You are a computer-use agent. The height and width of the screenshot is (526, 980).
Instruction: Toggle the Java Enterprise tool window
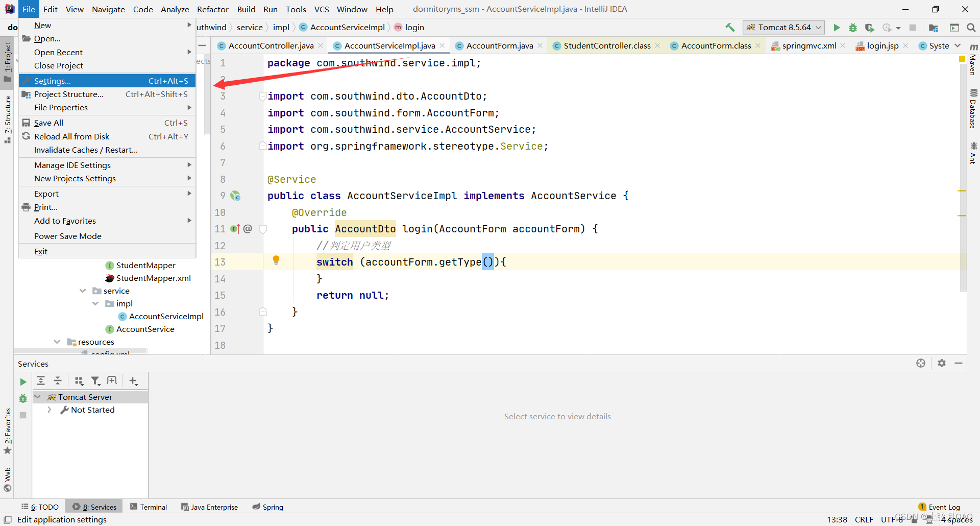pyautogui.click(x=210, y=507)
